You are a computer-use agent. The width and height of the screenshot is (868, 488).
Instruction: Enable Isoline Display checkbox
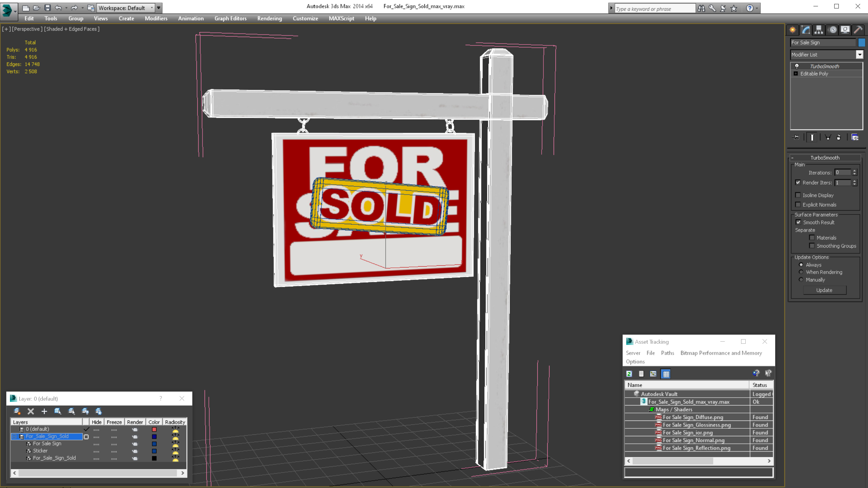point(798,195)
